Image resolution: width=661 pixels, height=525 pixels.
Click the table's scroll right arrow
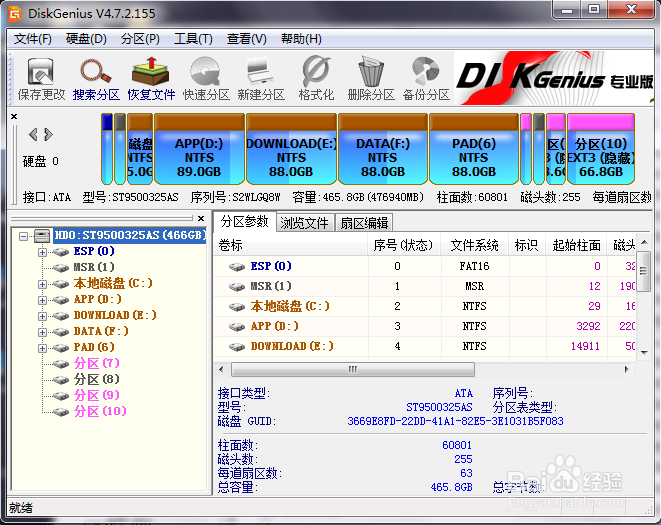click(627, 370)
